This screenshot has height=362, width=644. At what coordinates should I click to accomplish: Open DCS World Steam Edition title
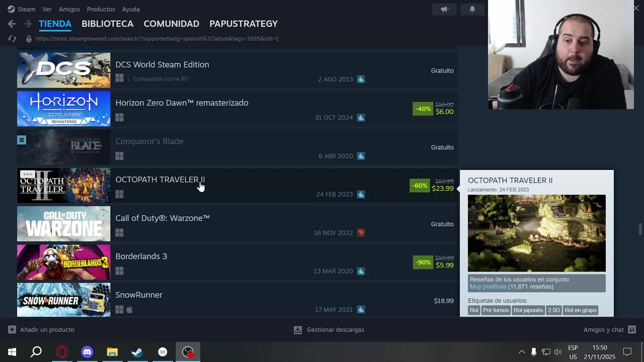click(x=162, y=64)
